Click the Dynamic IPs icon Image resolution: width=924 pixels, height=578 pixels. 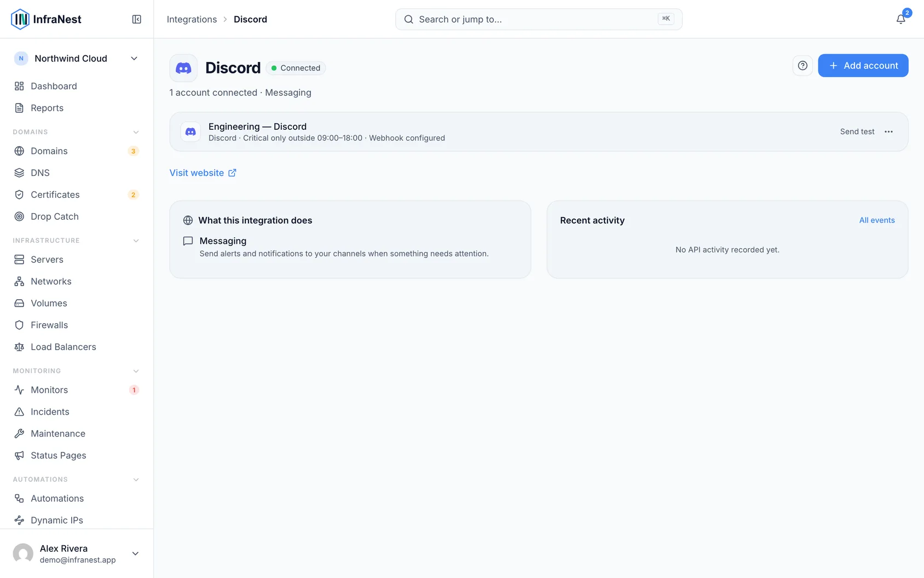click(x=19, y=520)
